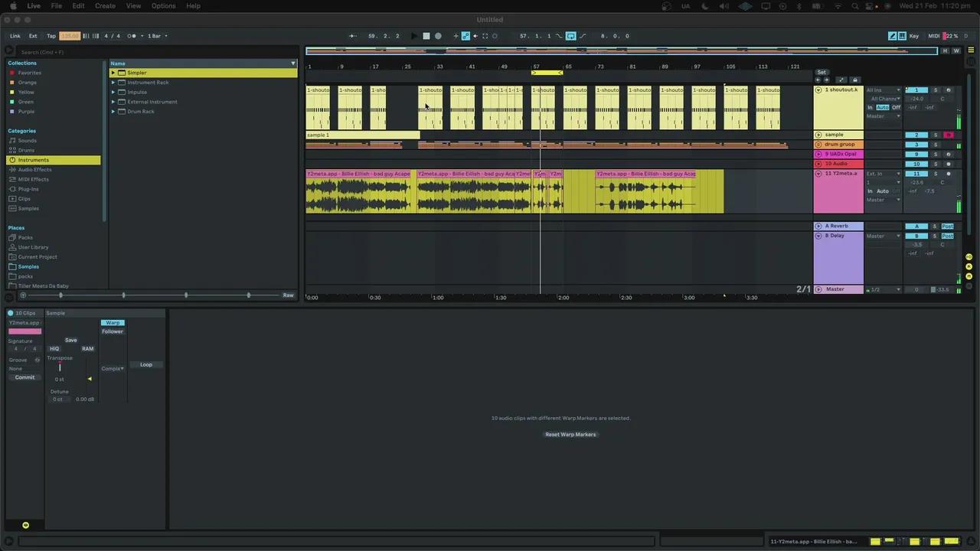The image size is (980, 551).
Task: Toggle the metronome in the control bar
Action: (132, 36)
